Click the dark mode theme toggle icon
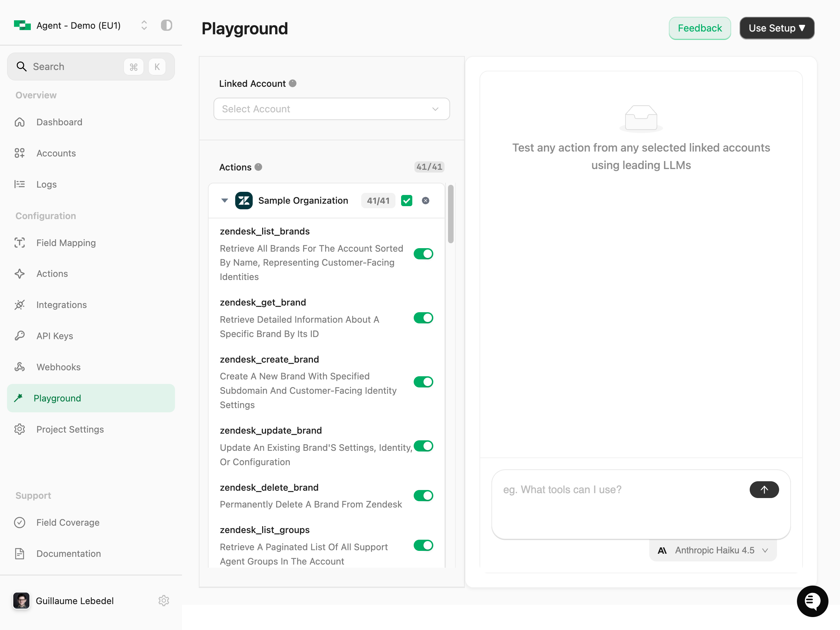This screenshot has height=630, width=840. (x=166, y=26)
